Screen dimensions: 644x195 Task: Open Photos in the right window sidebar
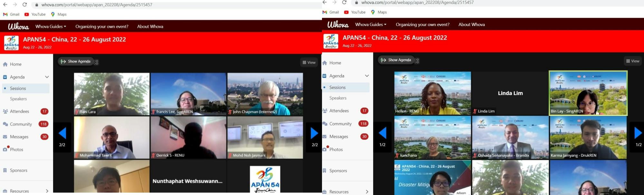click(x=336, y=149)
